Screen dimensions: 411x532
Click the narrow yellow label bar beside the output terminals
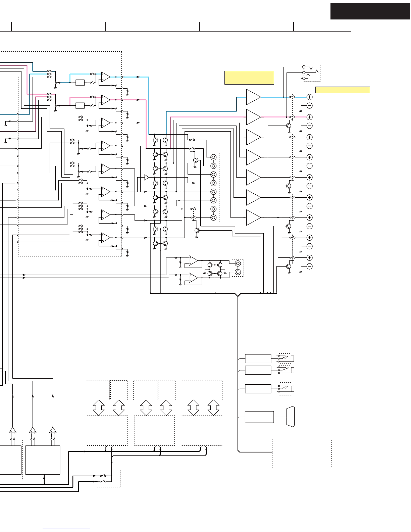pyautogui.click(x=343, y=90)
